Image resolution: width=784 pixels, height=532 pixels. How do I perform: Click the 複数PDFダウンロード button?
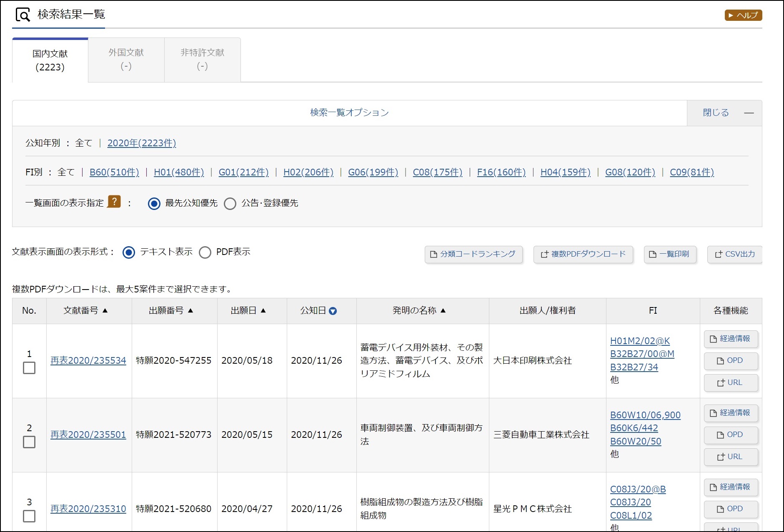tap(583, 254)
